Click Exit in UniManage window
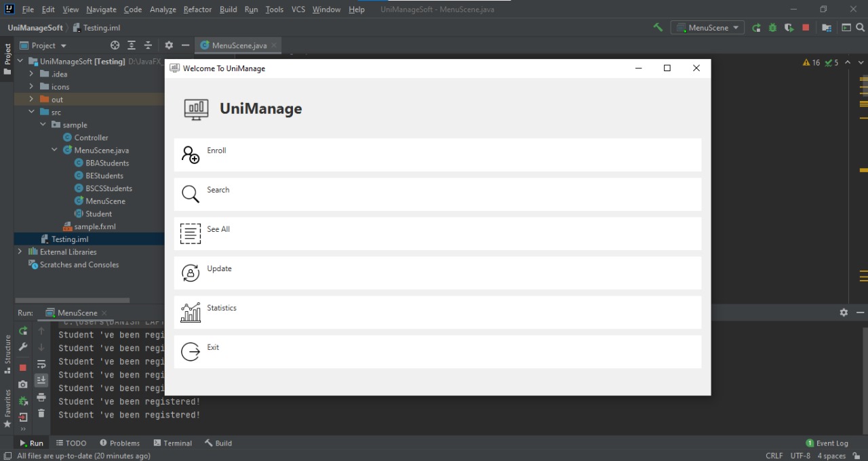Image resolution: width=868 pixels, height=461 pixels. (x=437, y=351)
